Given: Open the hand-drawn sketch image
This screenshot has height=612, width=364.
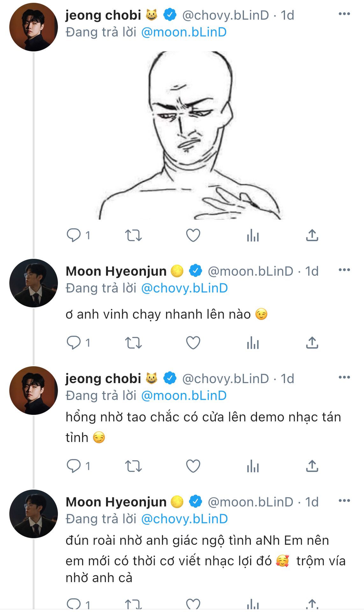Looking at the screenshot, I should click(189, 135).
